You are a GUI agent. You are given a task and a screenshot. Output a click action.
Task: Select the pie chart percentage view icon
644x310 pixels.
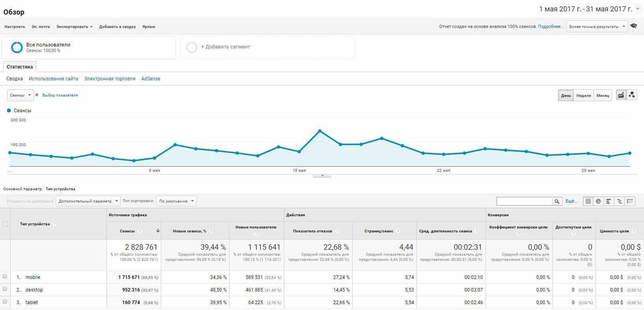tap(599, 201)
